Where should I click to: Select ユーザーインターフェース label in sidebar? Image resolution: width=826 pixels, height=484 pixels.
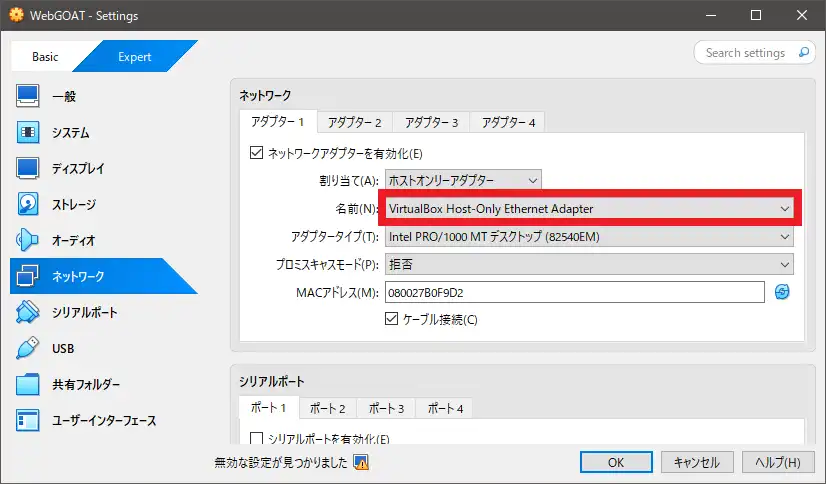coord(104,421)
